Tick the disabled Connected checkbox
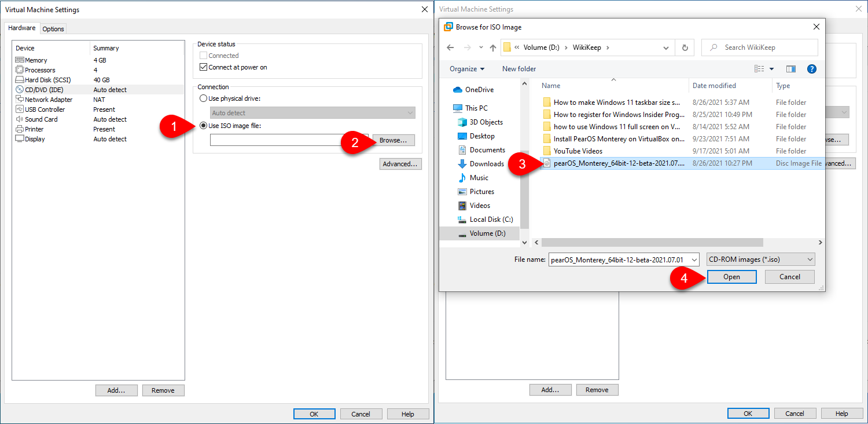The height and width of the screenshot is (424, 868). [203, 56]
